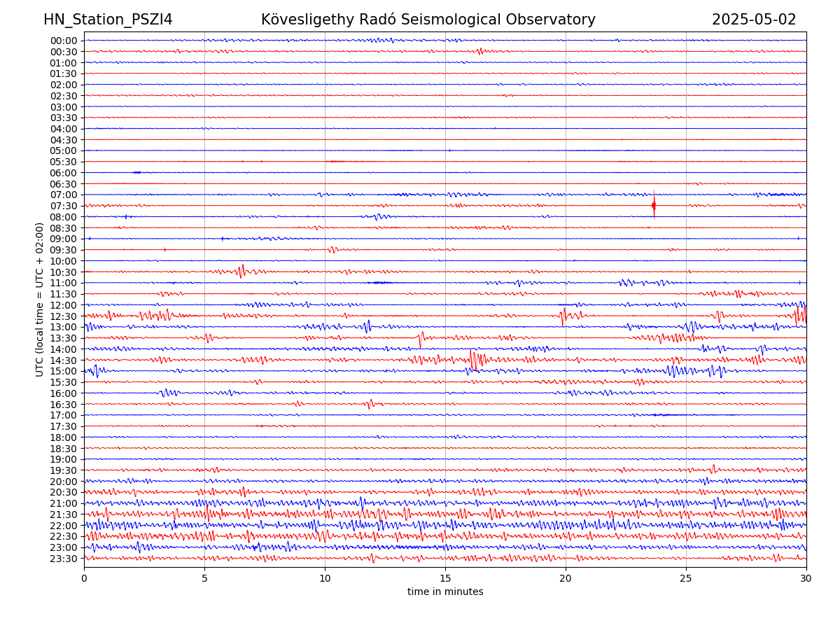Select the 18:00 row label

pyautogui.click(x=64, y=437)
